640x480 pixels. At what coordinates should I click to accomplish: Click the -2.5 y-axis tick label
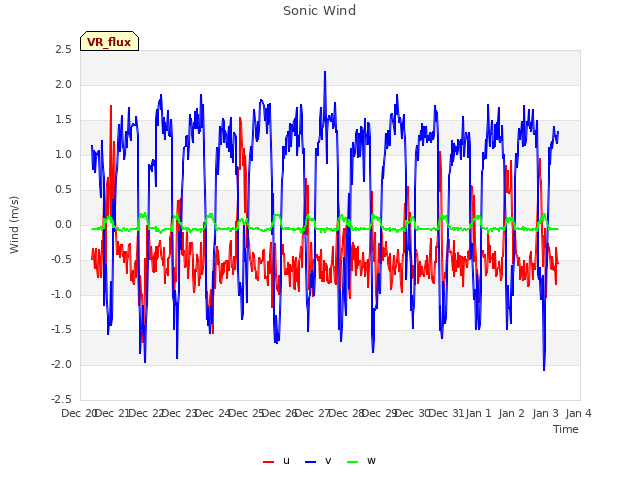(61, 400)
